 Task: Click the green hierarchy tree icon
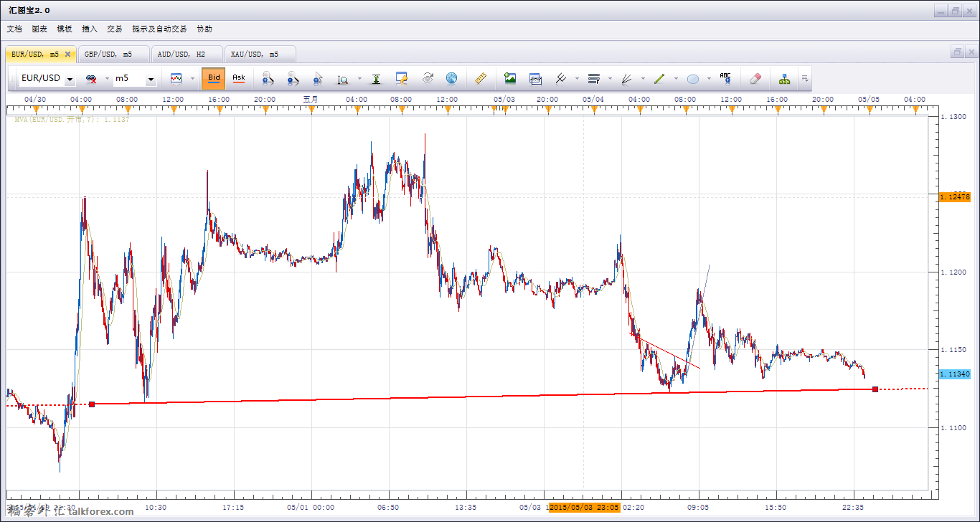pyautogui.click(x=784, y=78)
